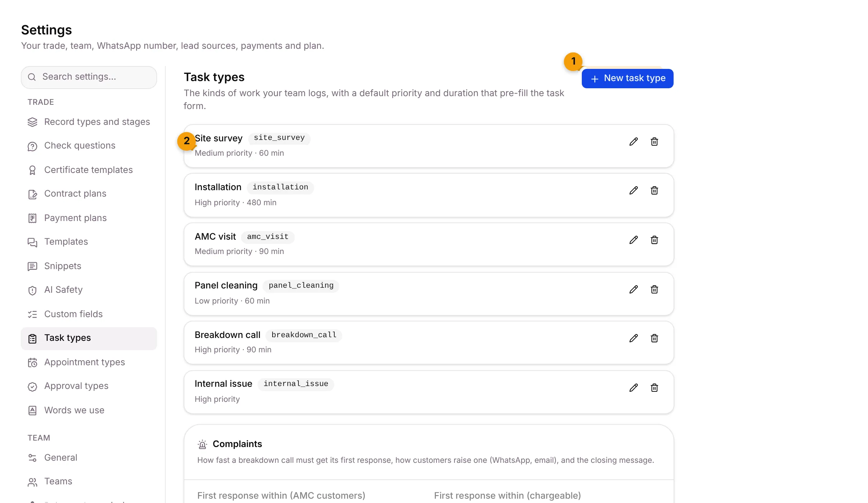Edit the Installation task type
Viewport: 868px width, 503px height.
click(x=633, y=191)
